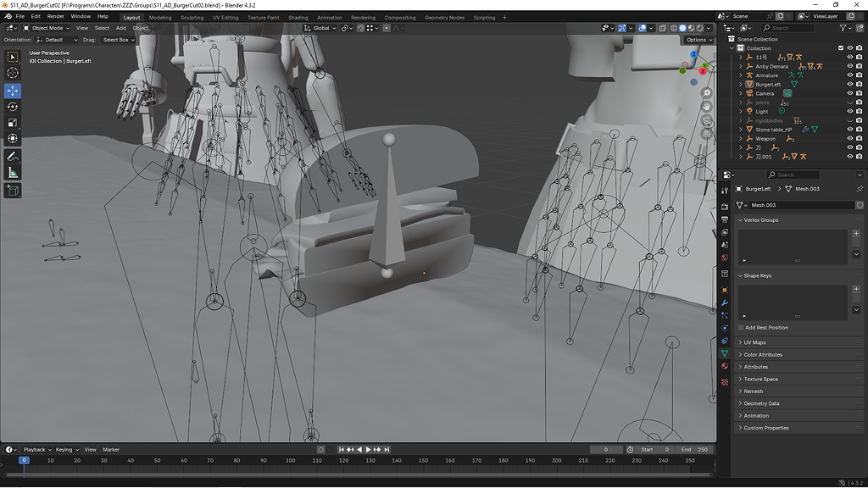Open the Render properties tab
The height and width of the screenshot is (488, 868).
point(725,207)
